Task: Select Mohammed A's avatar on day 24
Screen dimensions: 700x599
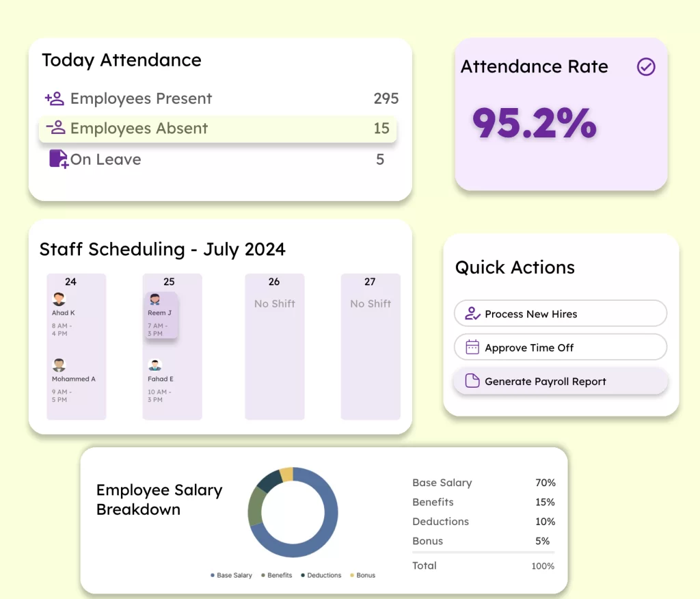Action: pos(59,365)
